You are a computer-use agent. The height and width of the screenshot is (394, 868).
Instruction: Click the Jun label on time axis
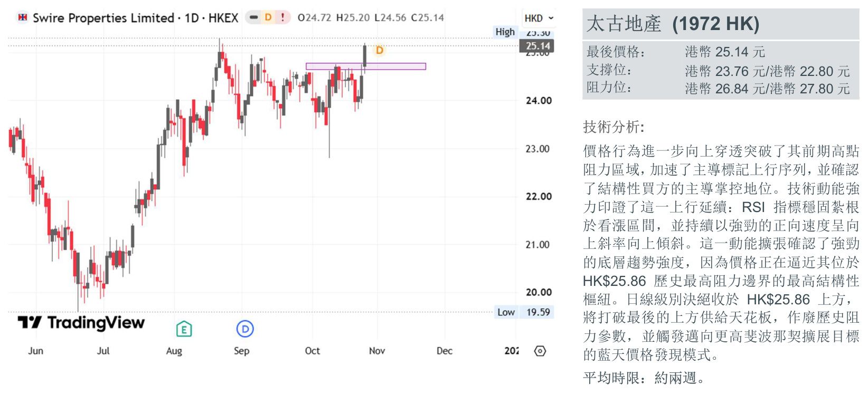(x=35, y=351)
